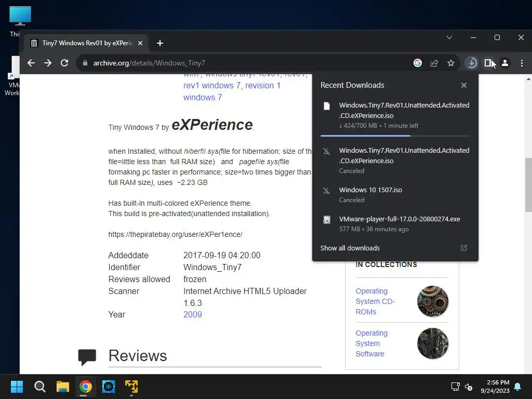Toggle the Chrome downloads toolbar icon
532x399 pixels.
472,63
